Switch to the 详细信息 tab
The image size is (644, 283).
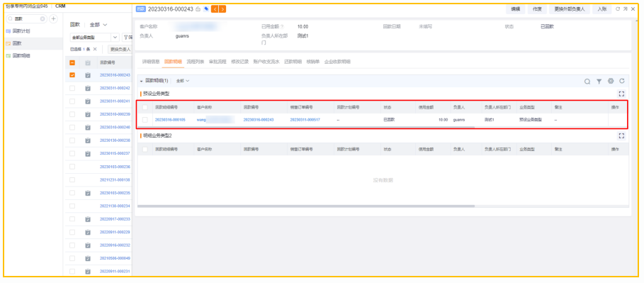point(151,62)
